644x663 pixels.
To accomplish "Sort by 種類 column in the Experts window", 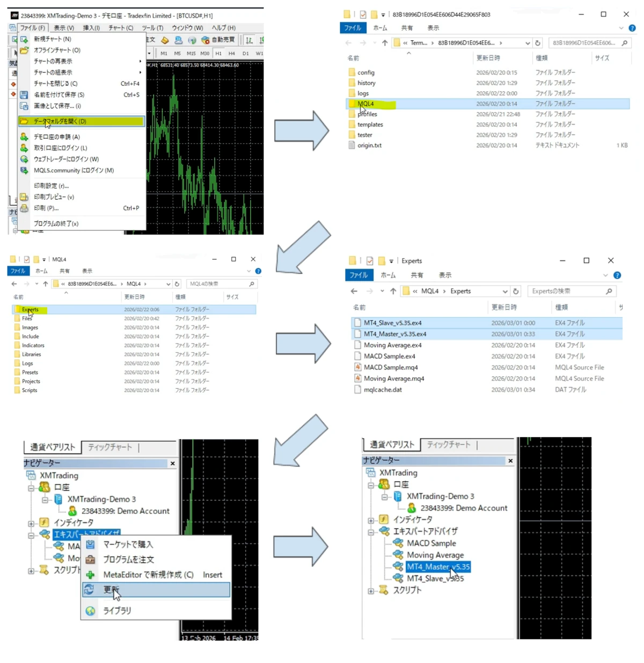I will coord(561,307).
